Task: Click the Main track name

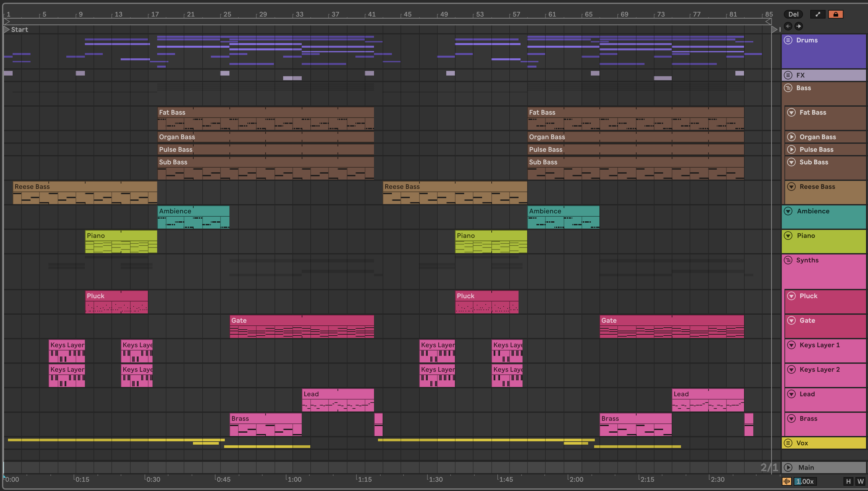Action: (x=806, y=467)
